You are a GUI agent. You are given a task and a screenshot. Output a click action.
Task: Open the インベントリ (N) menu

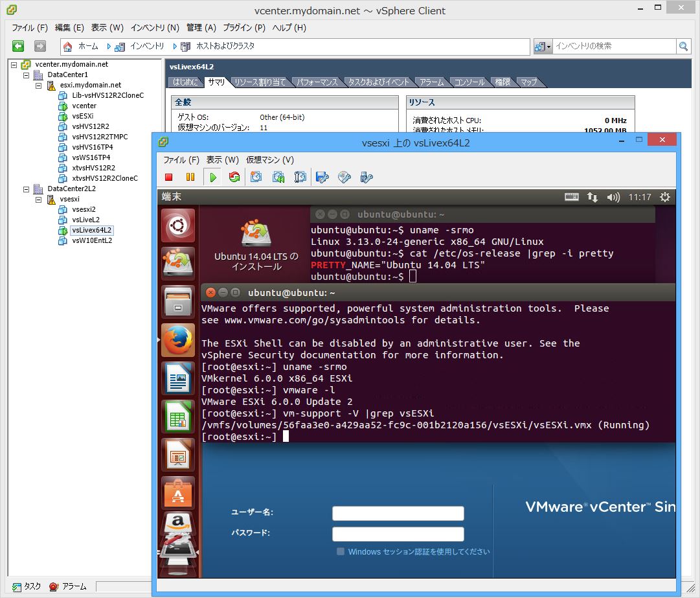(x=155, y=28)
